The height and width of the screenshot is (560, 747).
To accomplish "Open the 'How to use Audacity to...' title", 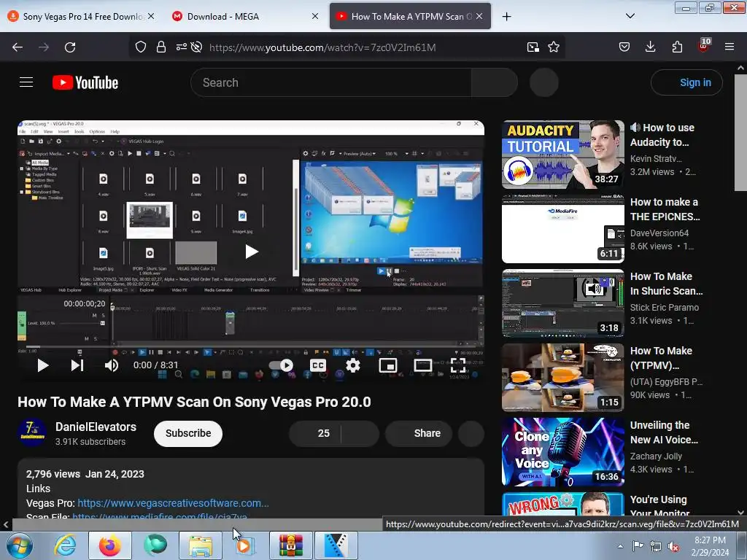I will pos(662,135).
